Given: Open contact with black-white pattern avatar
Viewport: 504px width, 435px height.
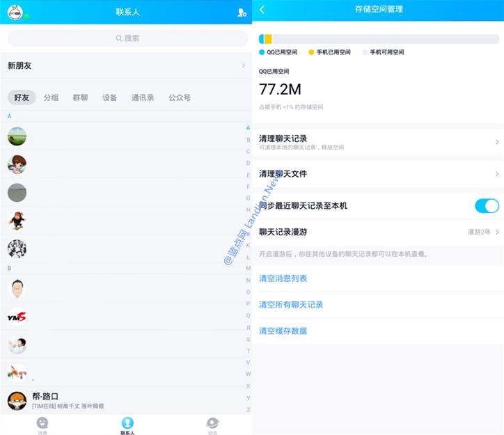Looking at the screenshot, I should click(17, 249).
